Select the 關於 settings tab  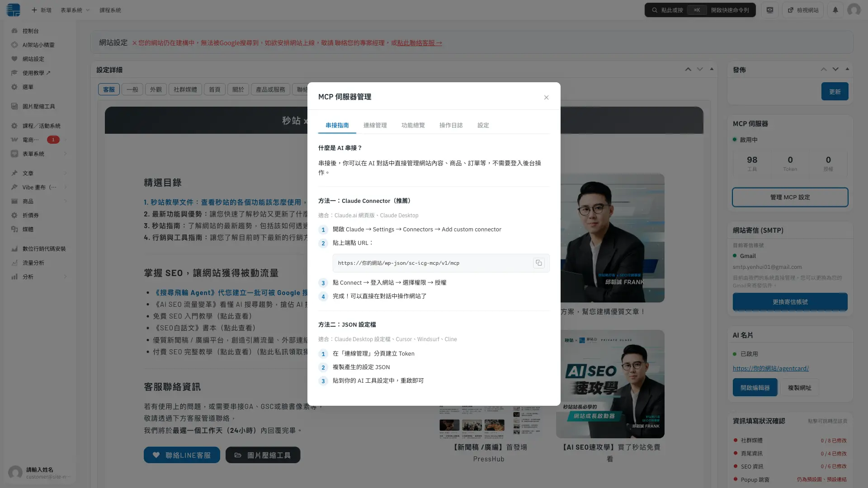point(238,89)
